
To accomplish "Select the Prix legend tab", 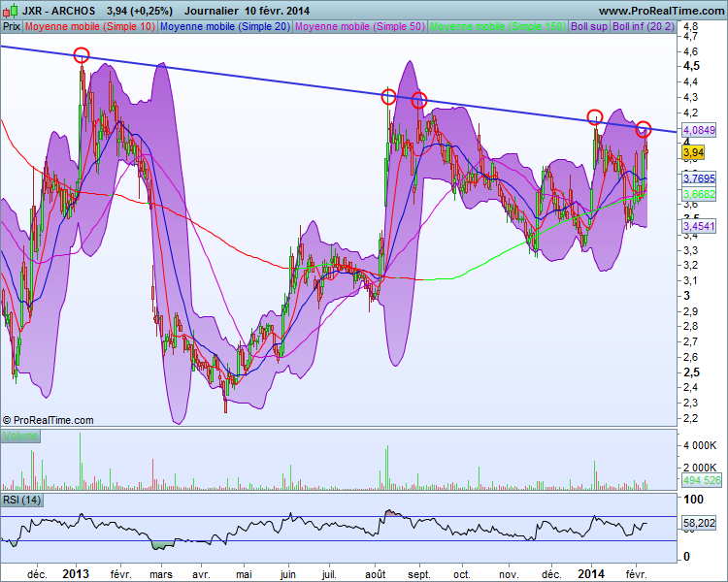I will [x=11, y=26].
